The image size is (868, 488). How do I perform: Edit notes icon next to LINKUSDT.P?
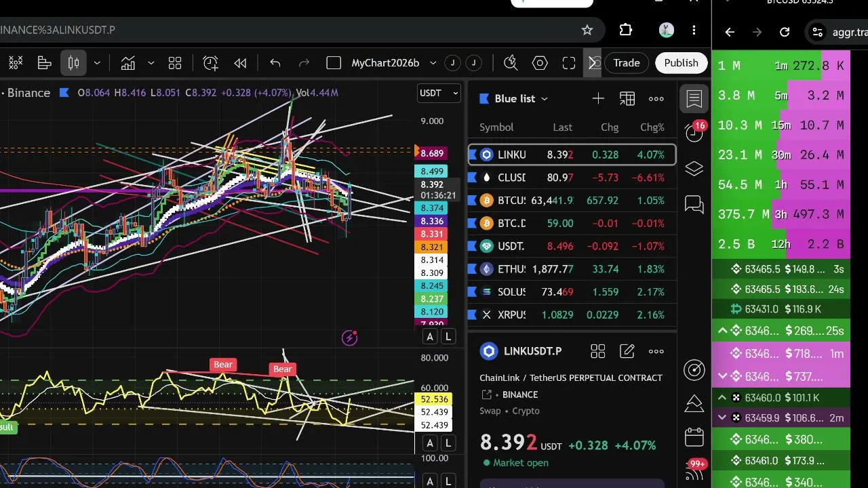(x=627, y=351)
